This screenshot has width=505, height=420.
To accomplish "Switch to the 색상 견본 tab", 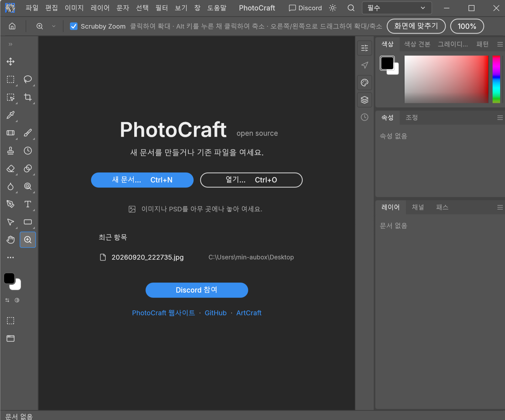I will coord(417,44).
